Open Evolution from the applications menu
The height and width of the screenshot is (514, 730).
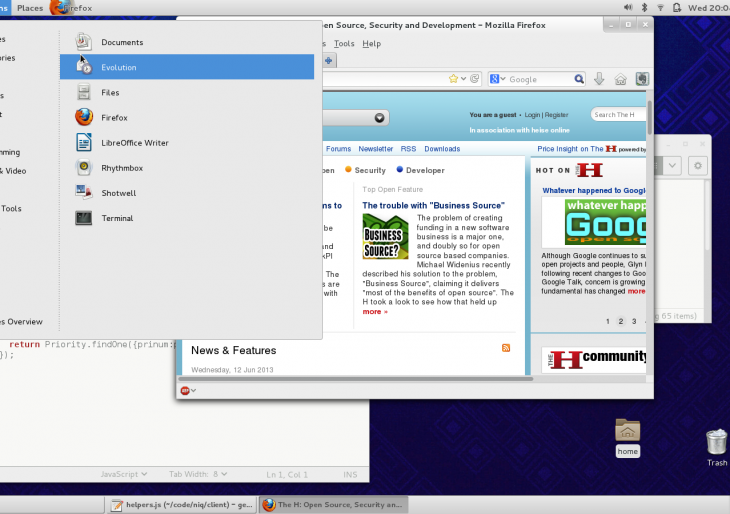118,68
